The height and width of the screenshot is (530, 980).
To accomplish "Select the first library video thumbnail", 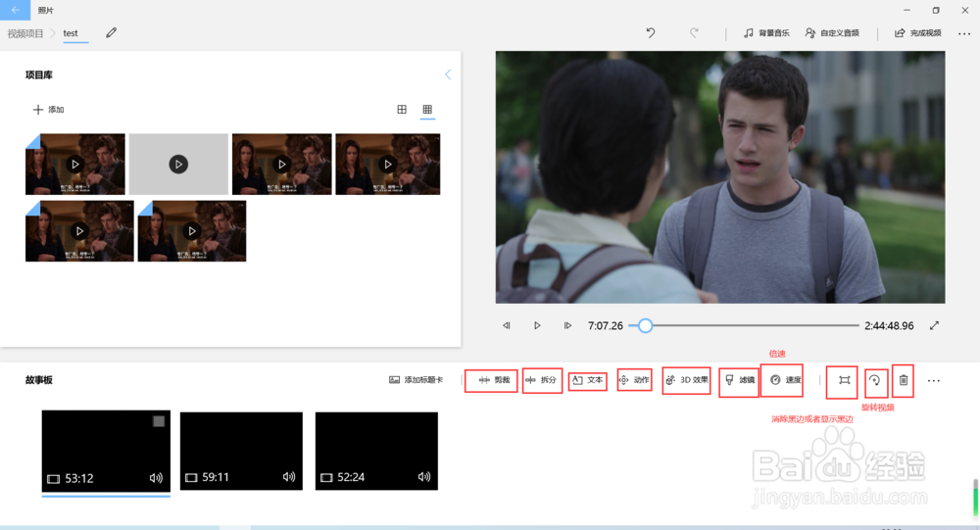I will coord(75,165).
